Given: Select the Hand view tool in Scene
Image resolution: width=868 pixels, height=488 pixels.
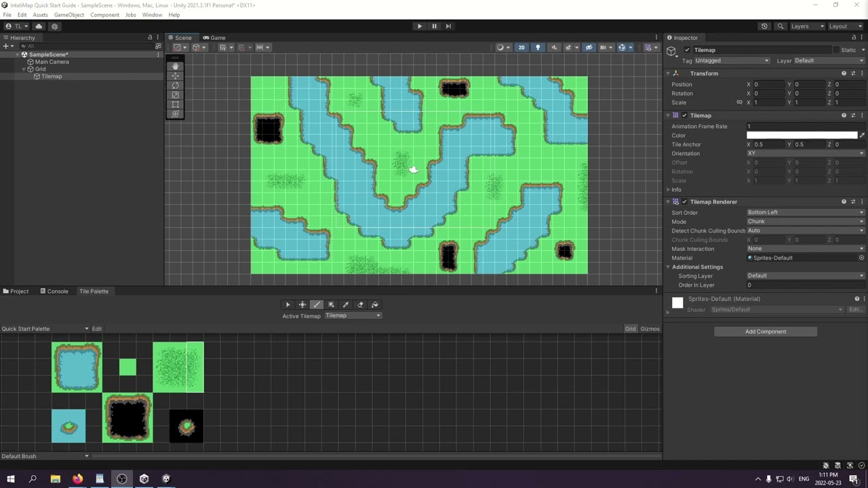Looking at the screenshot, I should pos(175,66).
